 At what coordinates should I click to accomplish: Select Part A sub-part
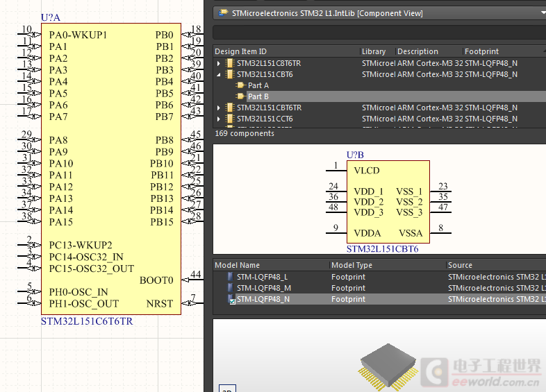click(x=258, y=85)
